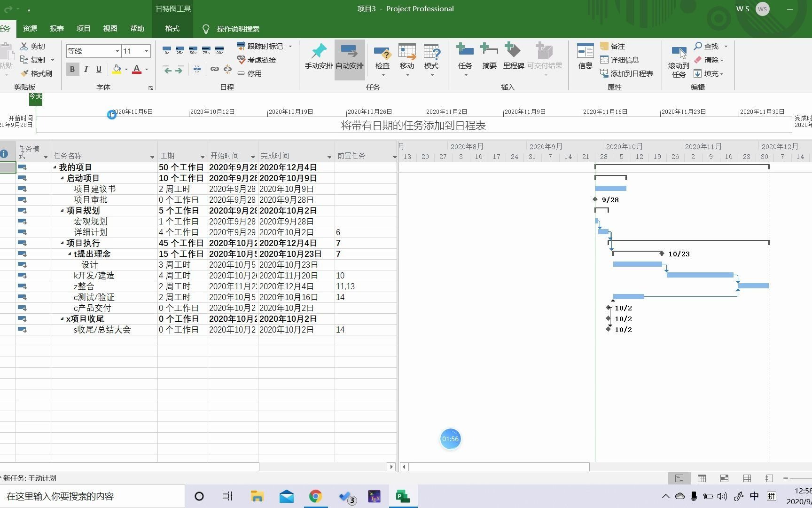Mark task as 75% complete

[206, 50]
